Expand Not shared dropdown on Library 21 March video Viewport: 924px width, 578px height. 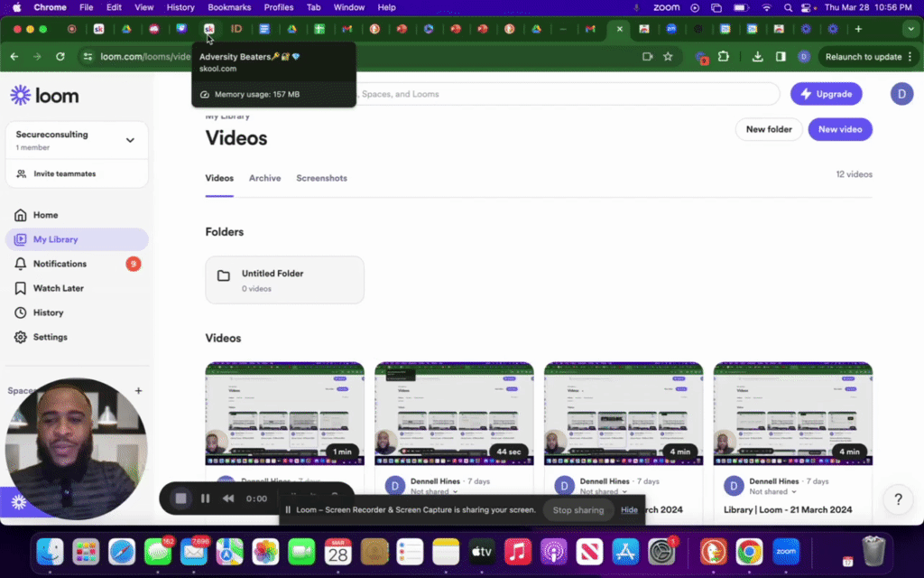[772, 491]
